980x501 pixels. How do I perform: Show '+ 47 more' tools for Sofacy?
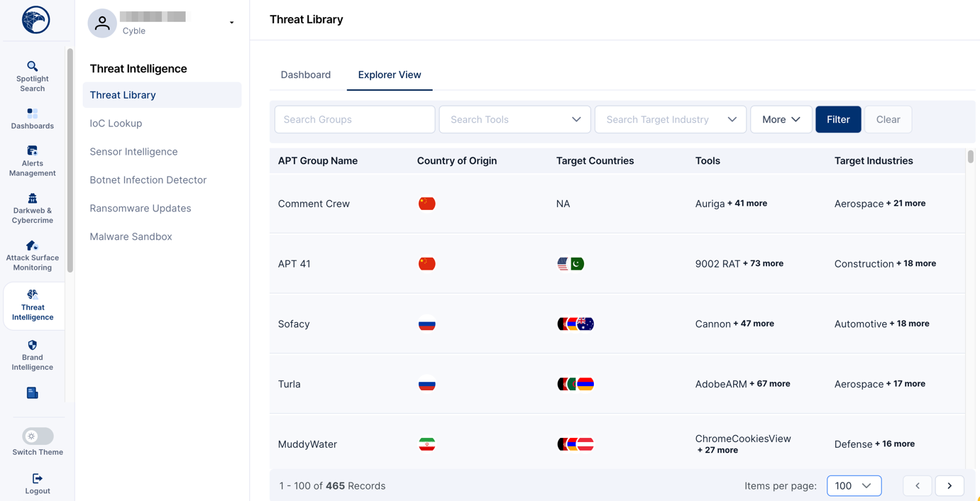tap(754, 324)
